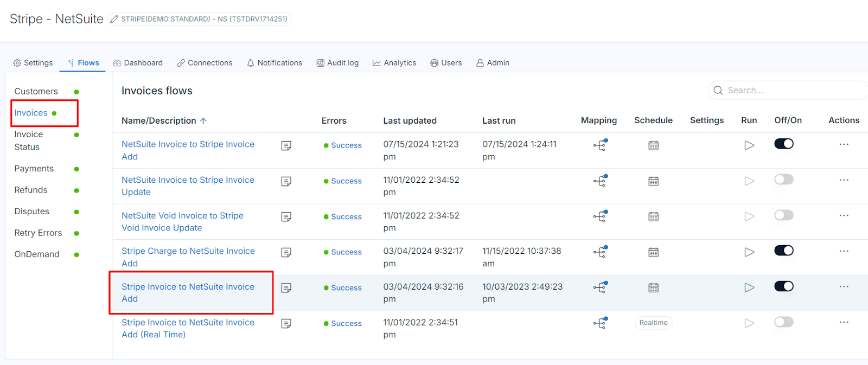
Task: View the Audit log tab
Action: [x=337, y=63]
